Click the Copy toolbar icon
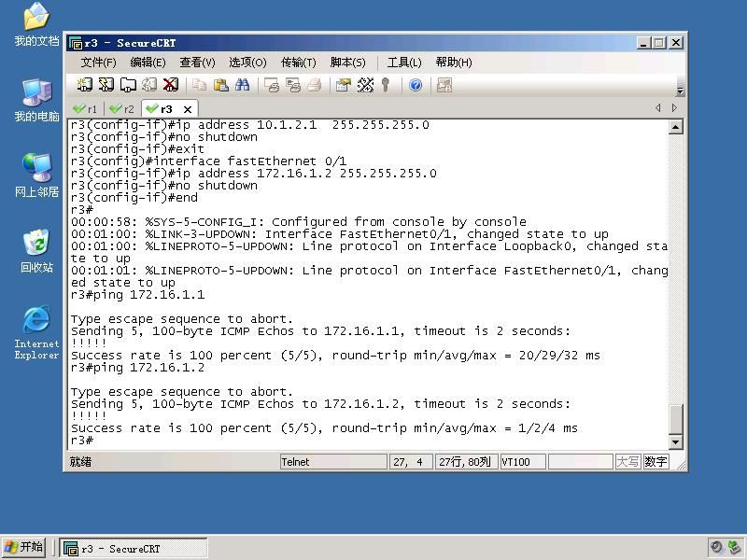747x560 pixels. click(199, 85)
